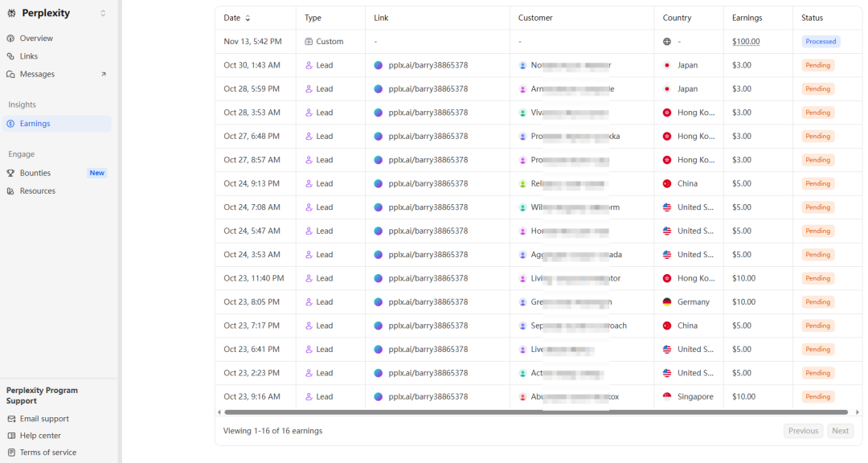Viewport: 868px width, 463px height.
Task: Click the Lead icon on Oct 23, 2:23 PM row
Action: (x=309, y=373)
